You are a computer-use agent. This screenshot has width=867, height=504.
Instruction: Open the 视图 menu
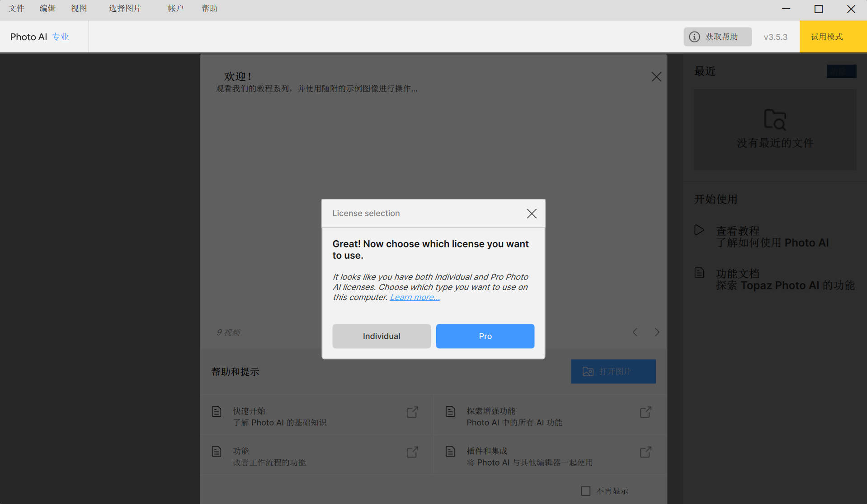[x=79, y=9]
